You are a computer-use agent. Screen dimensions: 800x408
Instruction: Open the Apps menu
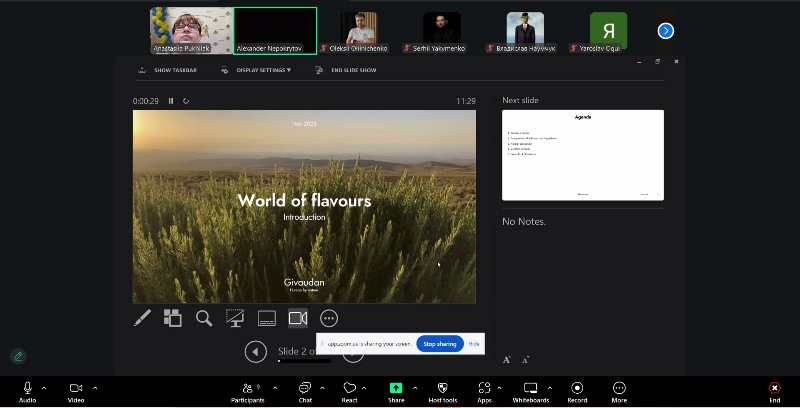tap(484, 392)
